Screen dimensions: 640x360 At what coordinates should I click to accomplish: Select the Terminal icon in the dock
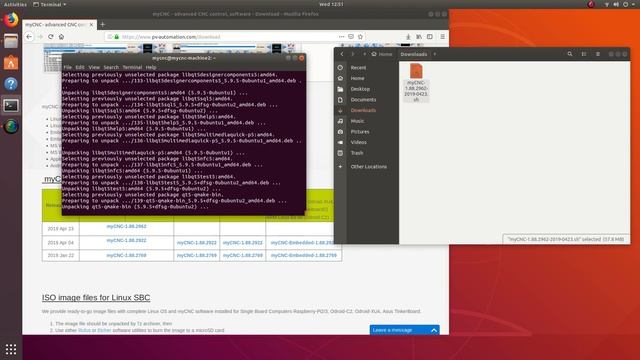[11, 105]
